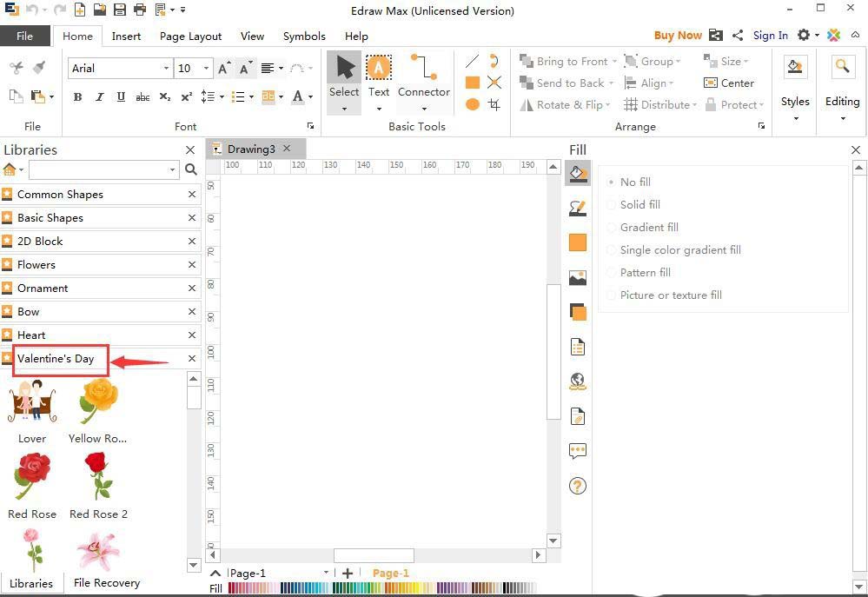Click the Bold formatting button
Screen dimensions: 868x597
click(x=77, y=96)
